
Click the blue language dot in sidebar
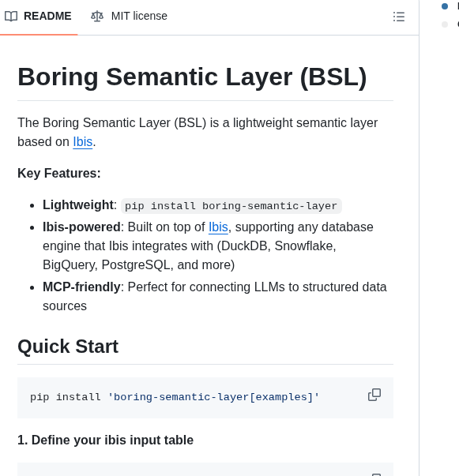(x=445, y=6)
